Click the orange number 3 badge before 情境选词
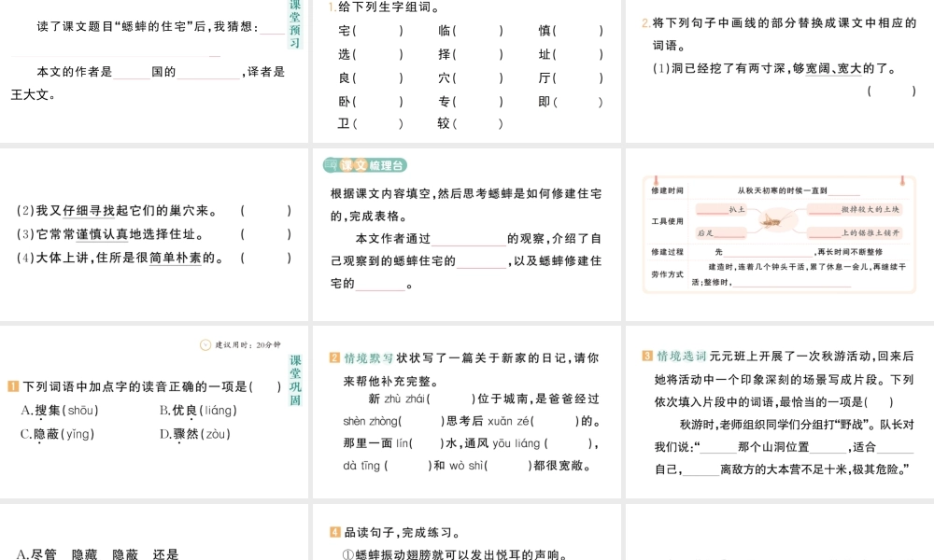 point(647,356)
